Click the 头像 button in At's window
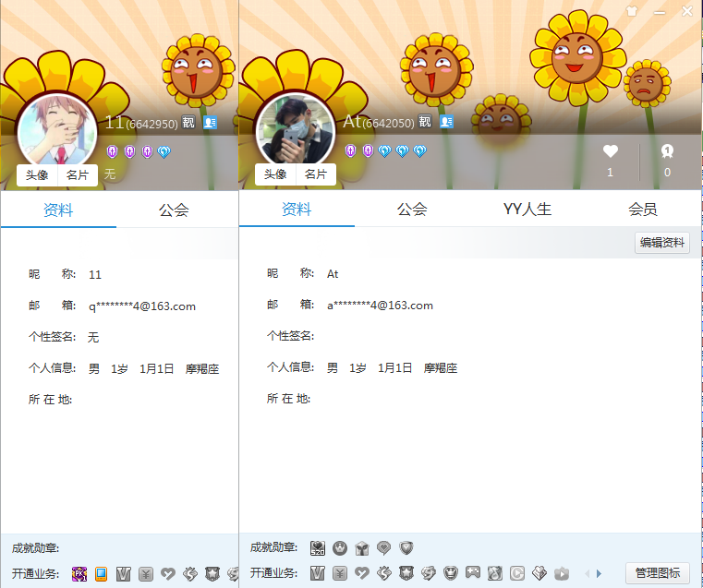 pyautogui.click(x=275, y=174)
